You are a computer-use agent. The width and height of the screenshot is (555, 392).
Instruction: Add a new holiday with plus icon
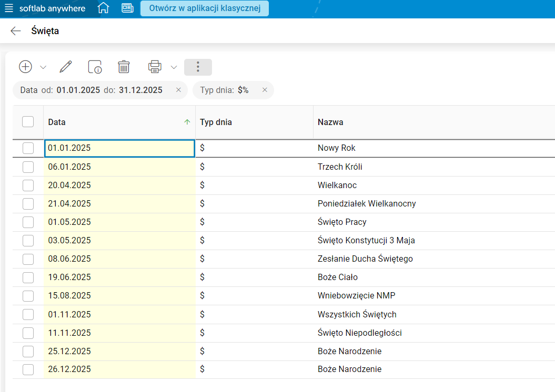pyautogui.click(x=25, y=67)
